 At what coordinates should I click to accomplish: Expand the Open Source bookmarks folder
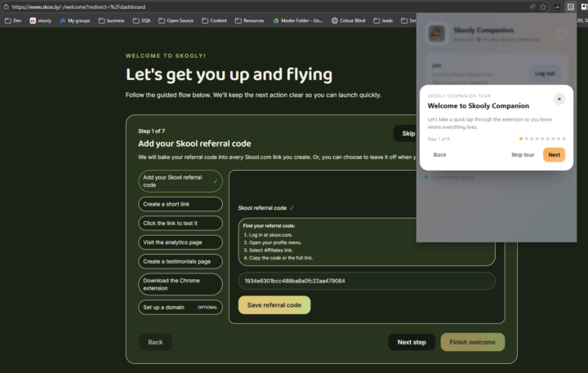coord(176,20)
